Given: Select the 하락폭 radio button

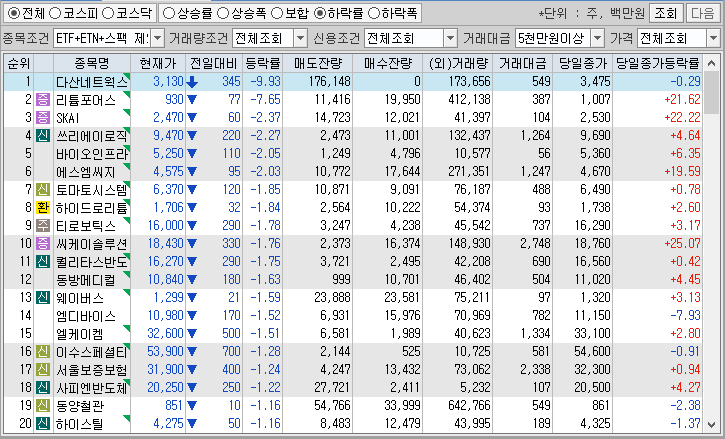Looking at the screenshot, I should point(374,13).
